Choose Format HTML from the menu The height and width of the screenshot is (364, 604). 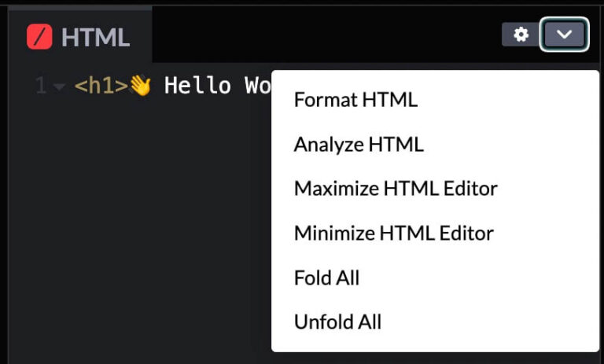[x=355, y=100]
